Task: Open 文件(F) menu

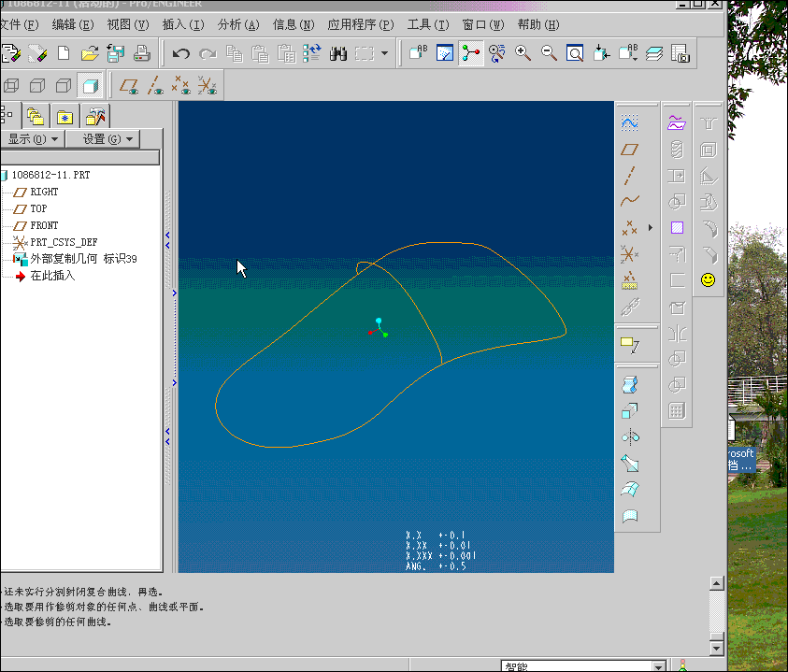Action: click(x=19, y=24)
